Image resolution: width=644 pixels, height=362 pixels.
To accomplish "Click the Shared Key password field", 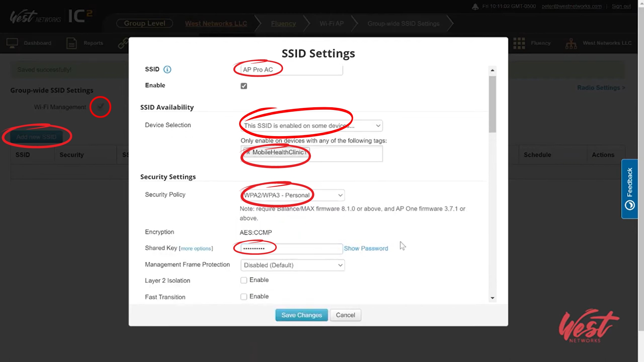I will tap(291, 249).
